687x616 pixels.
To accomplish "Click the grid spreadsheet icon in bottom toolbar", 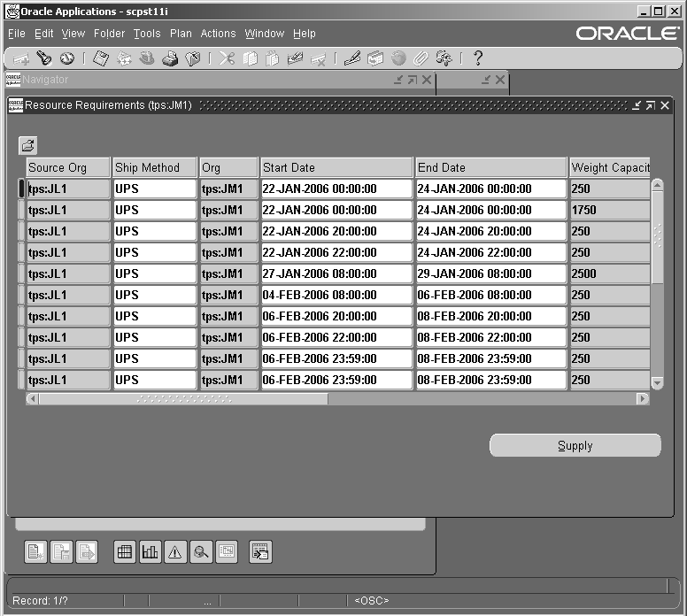I will point(125,552).
